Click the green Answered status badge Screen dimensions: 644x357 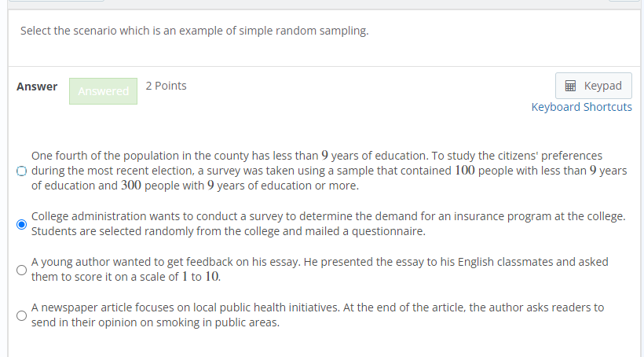click(x=103, y=91)
